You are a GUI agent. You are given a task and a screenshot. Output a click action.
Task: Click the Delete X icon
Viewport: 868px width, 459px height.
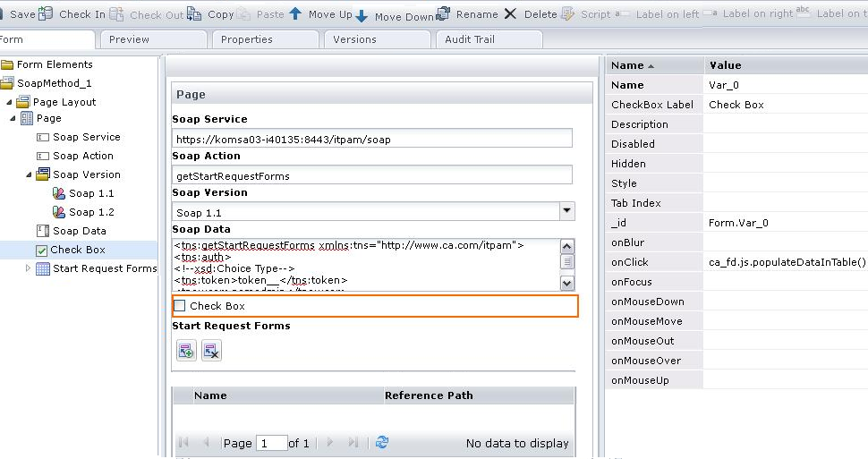pyautogui.click(x=510, y=14)
